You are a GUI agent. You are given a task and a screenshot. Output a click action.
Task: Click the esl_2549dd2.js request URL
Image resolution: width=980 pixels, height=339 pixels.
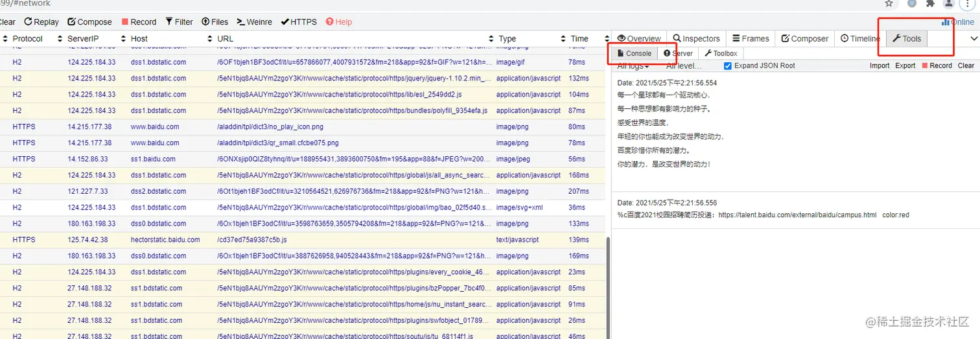pos(339,95)
